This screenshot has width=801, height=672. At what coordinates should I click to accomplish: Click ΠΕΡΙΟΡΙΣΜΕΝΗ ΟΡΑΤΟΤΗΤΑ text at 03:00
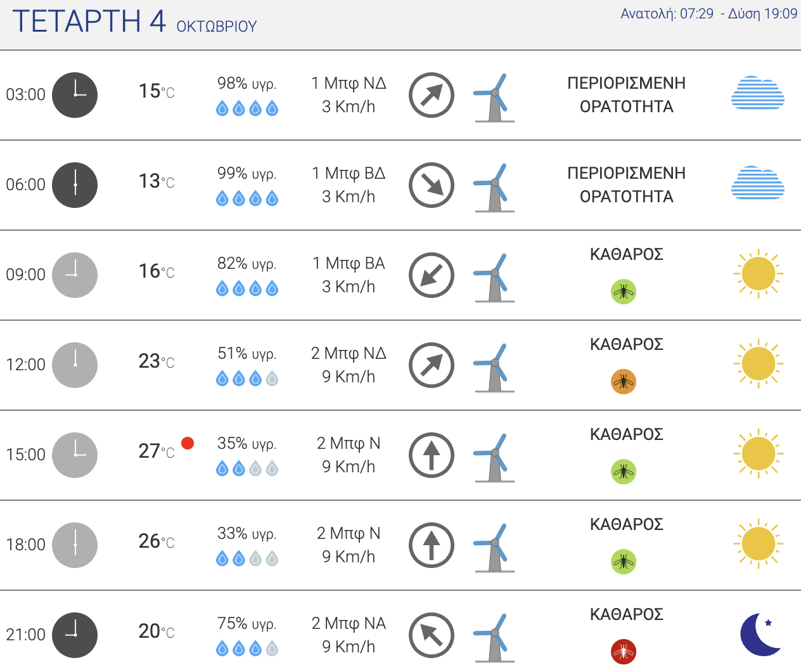(627, 95)
